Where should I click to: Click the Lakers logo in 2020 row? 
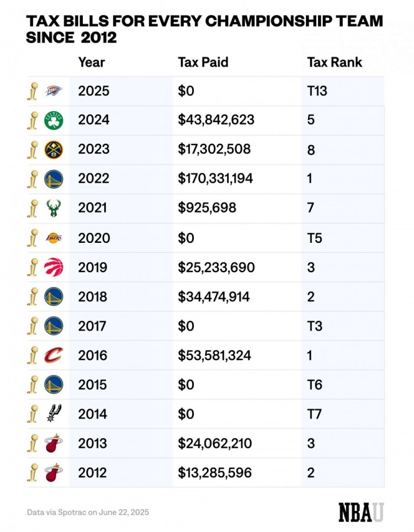(54, 238)
